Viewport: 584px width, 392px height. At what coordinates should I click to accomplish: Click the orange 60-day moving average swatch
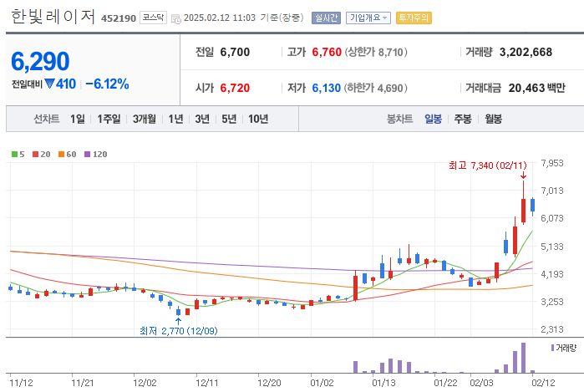tap(62, 155)
